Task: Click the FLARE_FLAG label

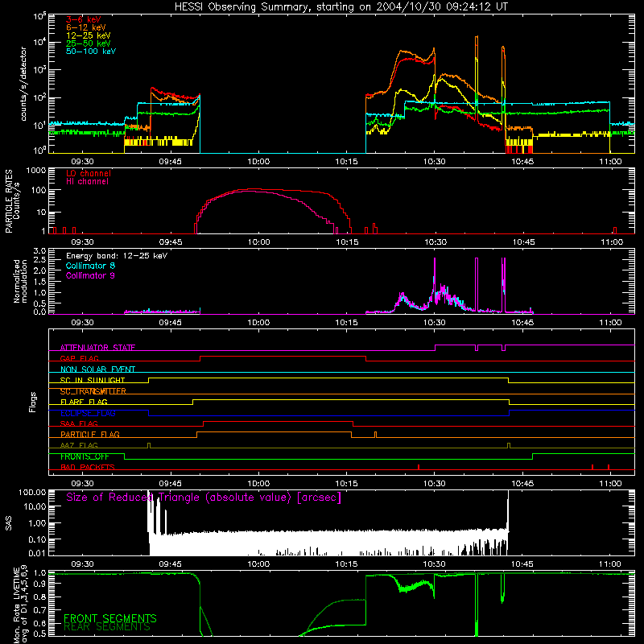Action: (84, 402)
